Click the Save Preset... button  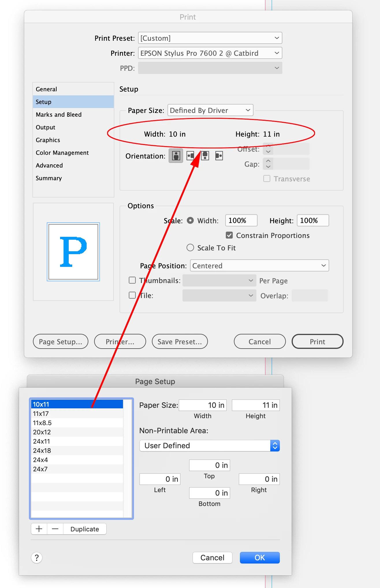pos(180,342)
